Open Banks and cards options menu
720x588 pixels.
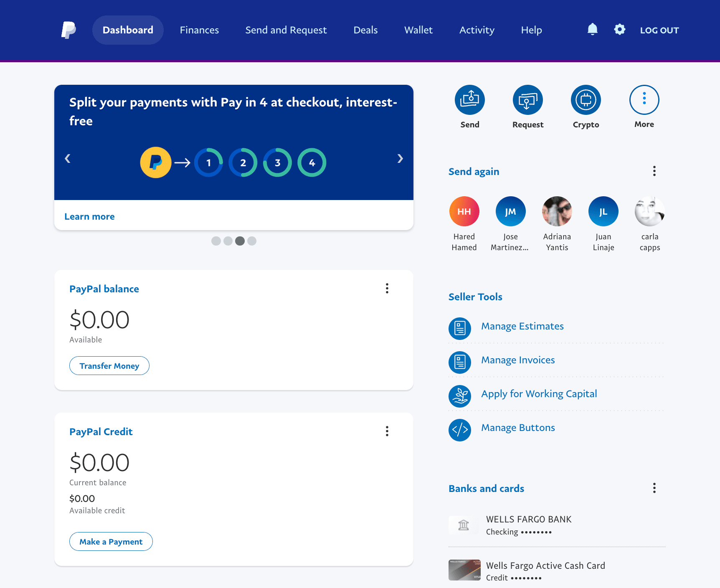point(654,488)
